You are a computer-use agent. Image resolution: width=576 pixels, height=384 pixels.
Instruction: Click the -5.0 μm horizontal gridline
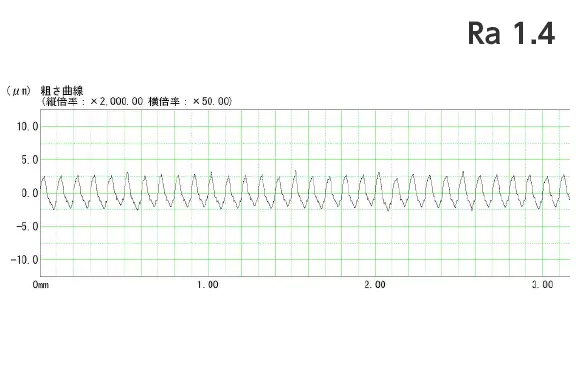[305, 226]
